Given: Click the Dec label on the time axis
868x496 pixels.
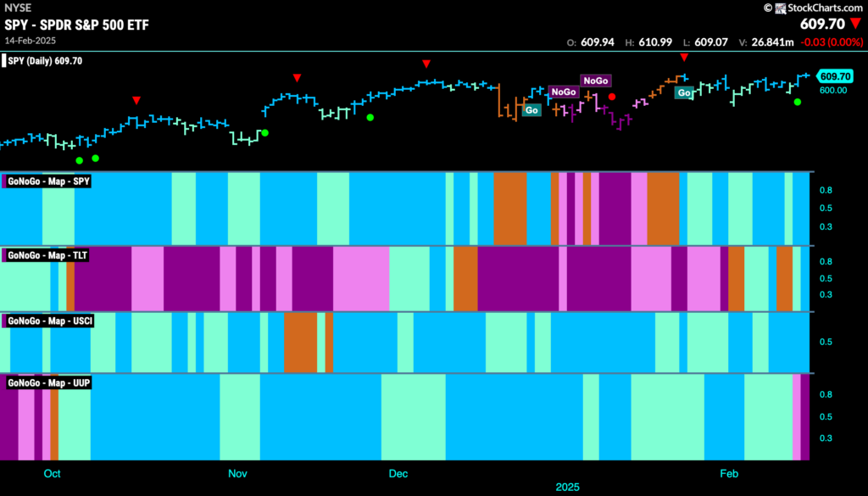Looking at the screenshot, I should pyautogui.click(x=398, y=474).
